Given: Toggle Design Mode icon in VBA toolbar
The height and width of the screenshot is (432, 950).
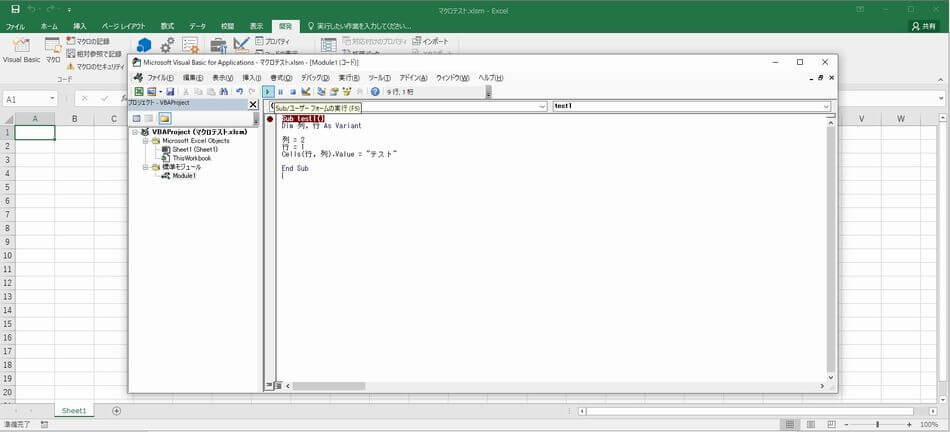Looking at the screenshot, I should 305,91.
